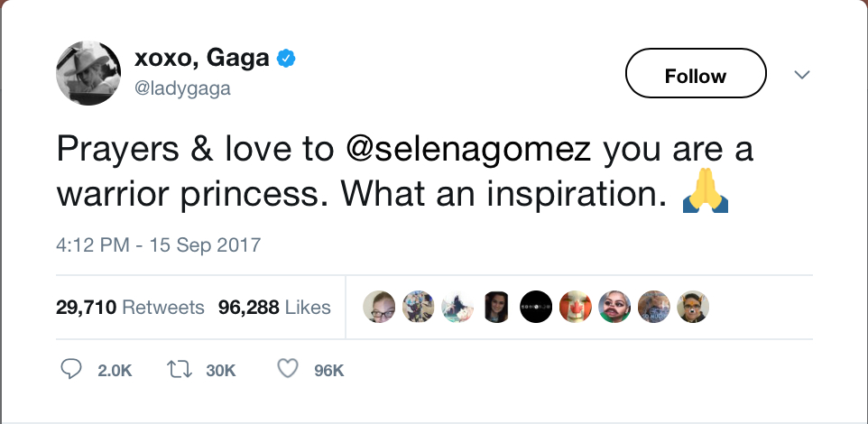This screenshot has width=868, height=424.
Task: Open the first liker avatar wearing glasses
Action: tap(380, 308)
